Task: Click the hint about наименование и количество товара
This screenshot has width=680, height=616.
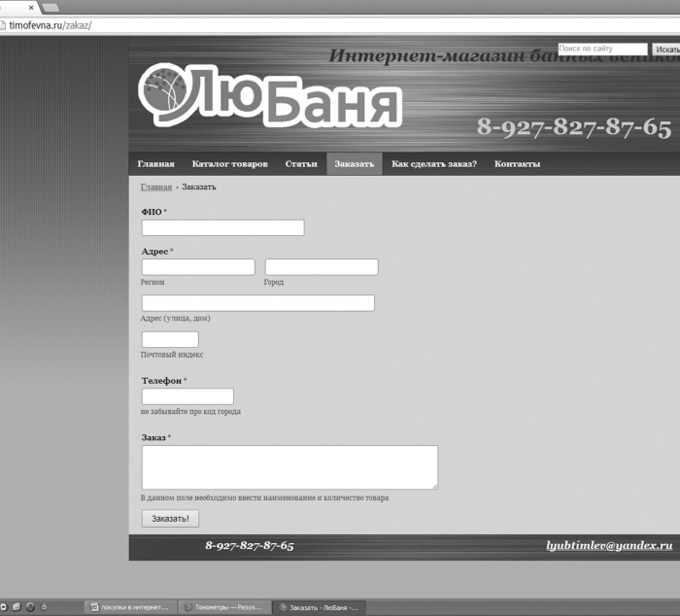Action: pyautogui.click(x=264, y=498)
